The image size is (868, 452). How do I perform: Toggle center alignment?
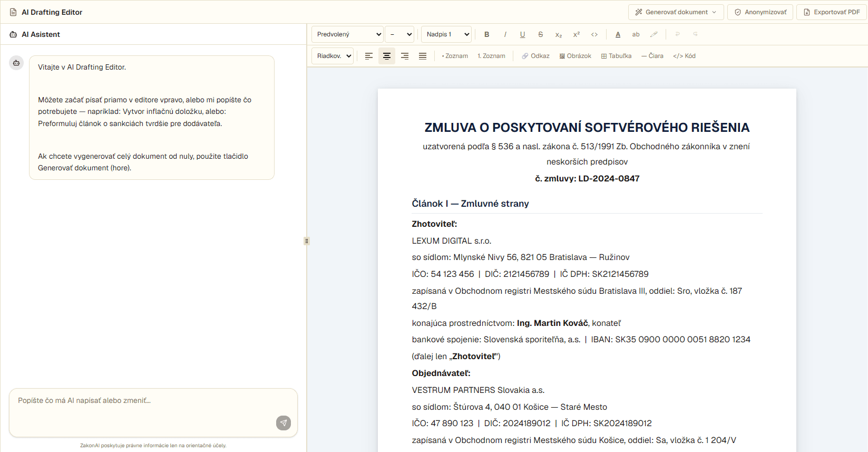[x=387, y=56]
